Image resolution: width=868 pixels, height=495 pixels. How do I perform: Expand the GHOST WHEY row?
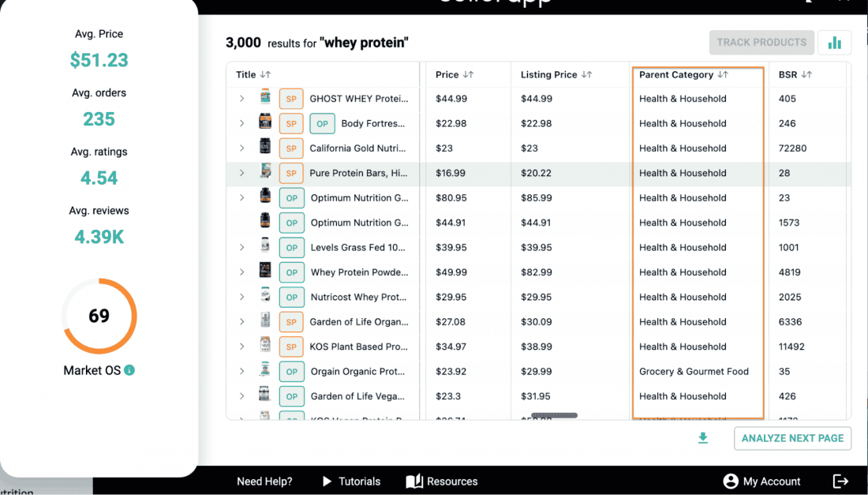[x=242, y=99]
